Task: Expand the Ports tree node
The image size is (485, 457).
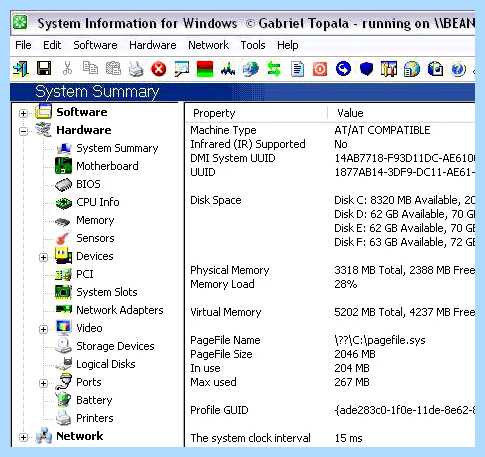Action: [x=43, y=383]
